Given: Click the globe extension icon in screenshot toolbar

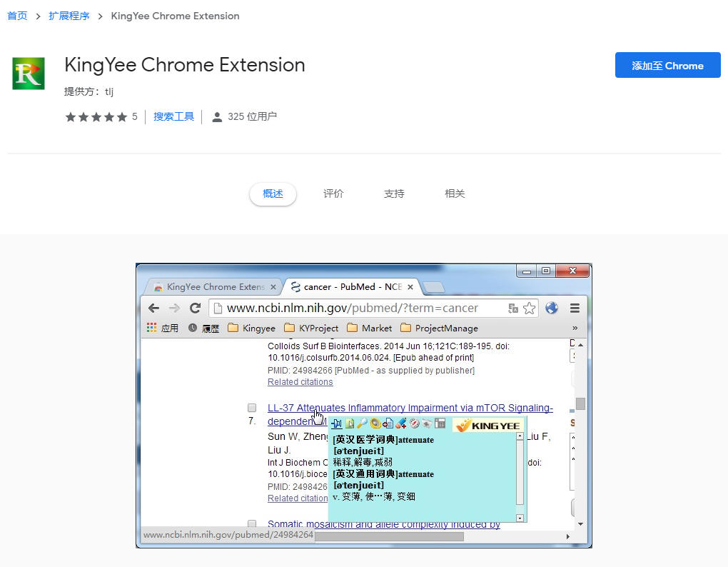Looking at the screenshot, I should [x=552, y=308].
